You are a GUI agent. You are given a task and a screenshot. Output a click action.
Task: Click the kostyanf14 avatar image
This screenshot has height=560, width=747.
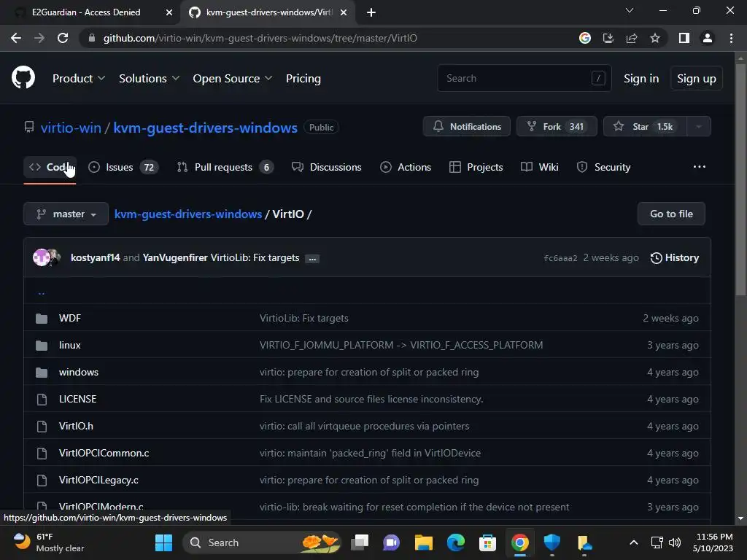click(42, 257)
